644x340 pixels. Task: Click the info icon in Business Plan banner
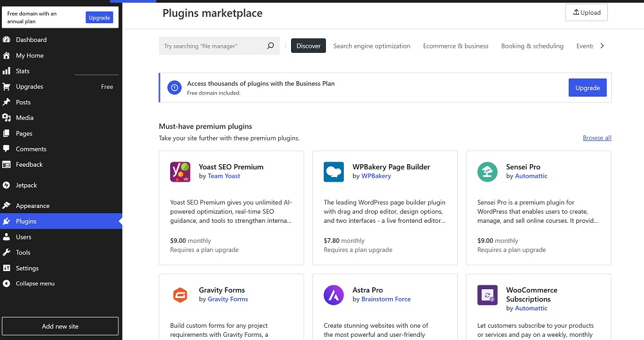pyautogui.click(x=175, y=88)
